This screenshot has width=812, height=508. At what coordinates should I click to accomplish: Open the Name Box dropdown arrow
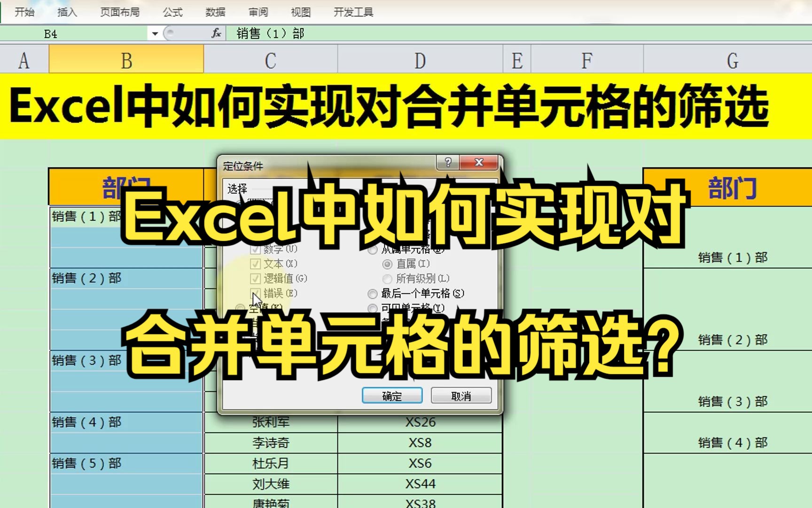[155, 33]
